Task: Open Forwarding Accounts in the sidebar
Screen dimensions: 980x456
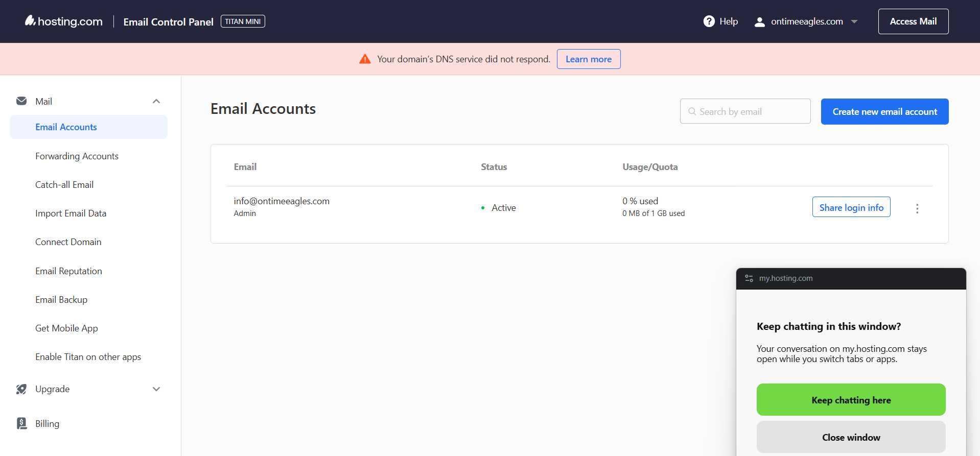Action: click(x=77, y=156)
